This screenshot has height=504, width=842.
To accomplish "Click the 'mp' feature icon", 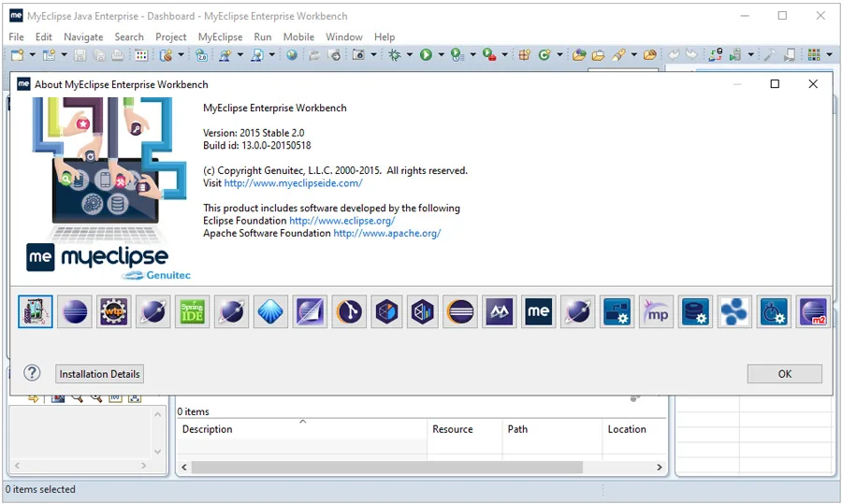I will pyautogui.click(x=656, y=311).
